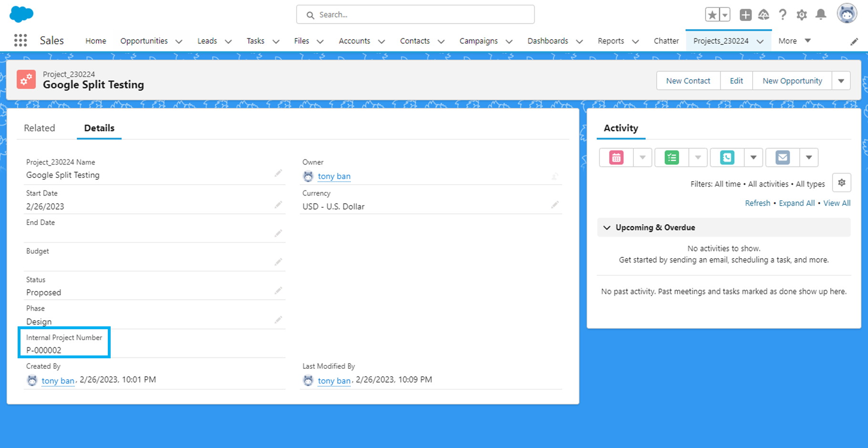This screenshot has height=448, width=868.
Task: Click the global Search field
Action: click(415, 14)
